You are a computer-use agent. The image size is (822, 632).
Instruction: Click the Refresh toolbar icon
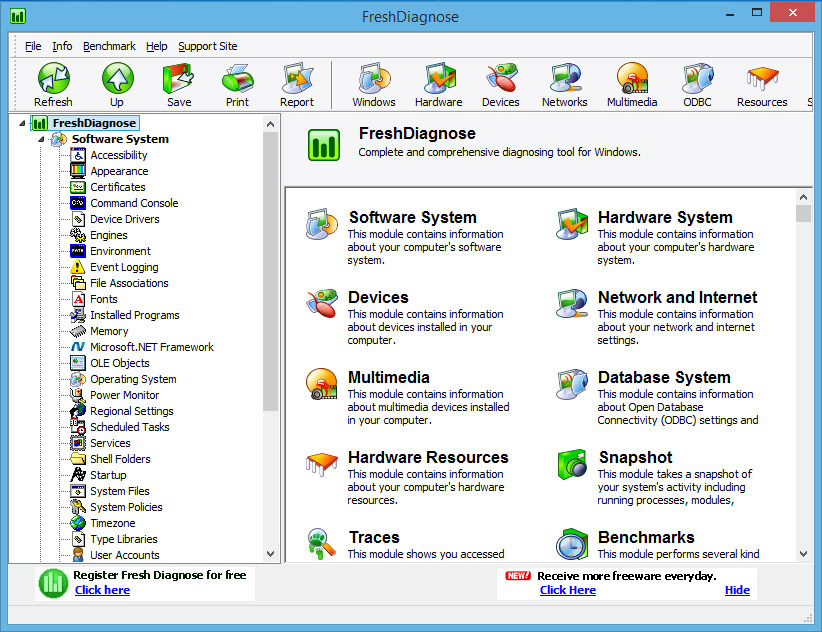click(x=53, y=79)
